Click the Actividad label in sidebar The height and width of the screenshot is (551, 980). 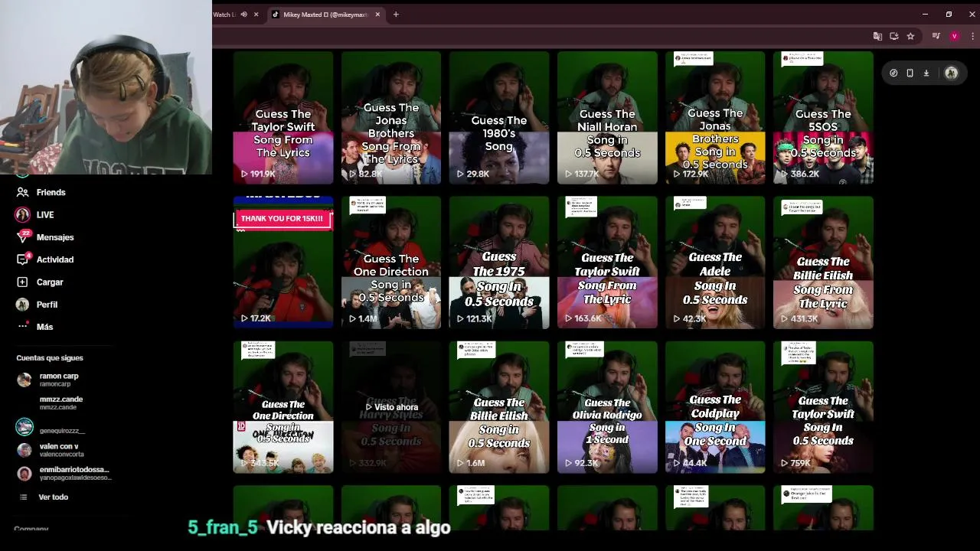[x=55, y=259]
